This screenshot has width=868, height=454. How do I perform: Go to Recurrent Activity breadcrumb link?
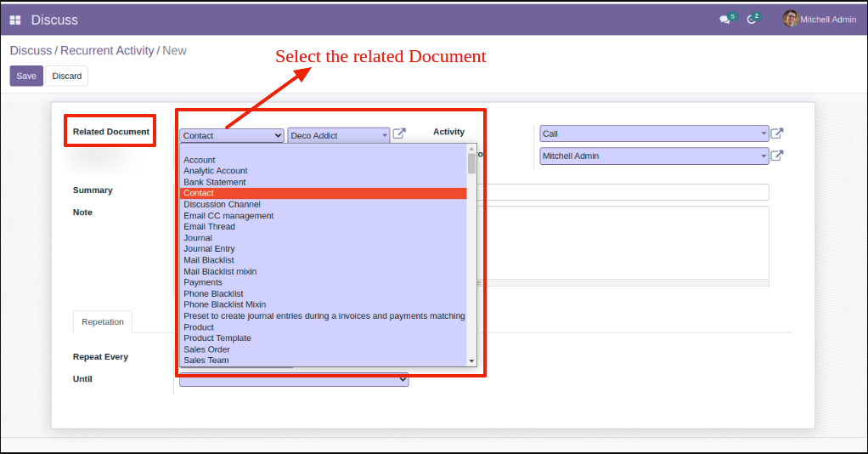click(x=107, y=50)
